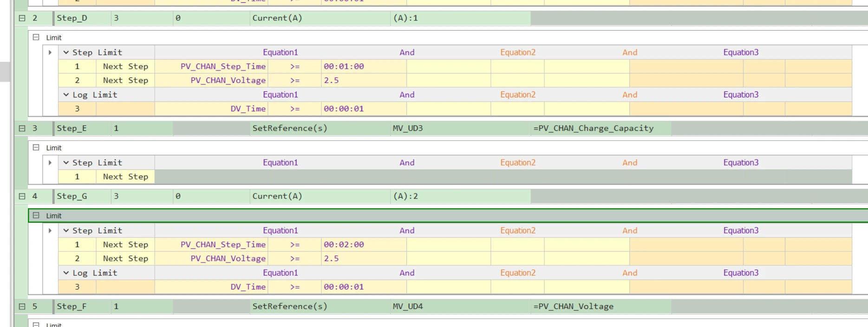This screenshot has height=327, width=868.
Task: Select SetReference(s) control type in Step_E
Action: [320, 128]
